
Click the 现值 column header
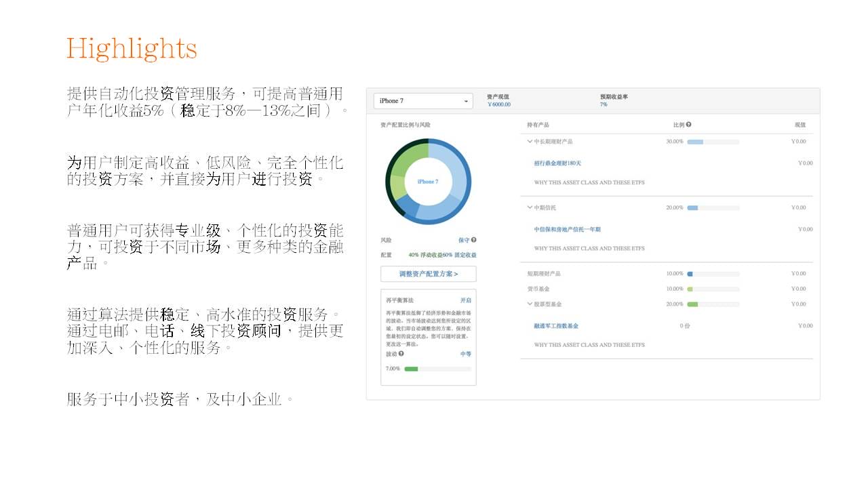[800, 125]
